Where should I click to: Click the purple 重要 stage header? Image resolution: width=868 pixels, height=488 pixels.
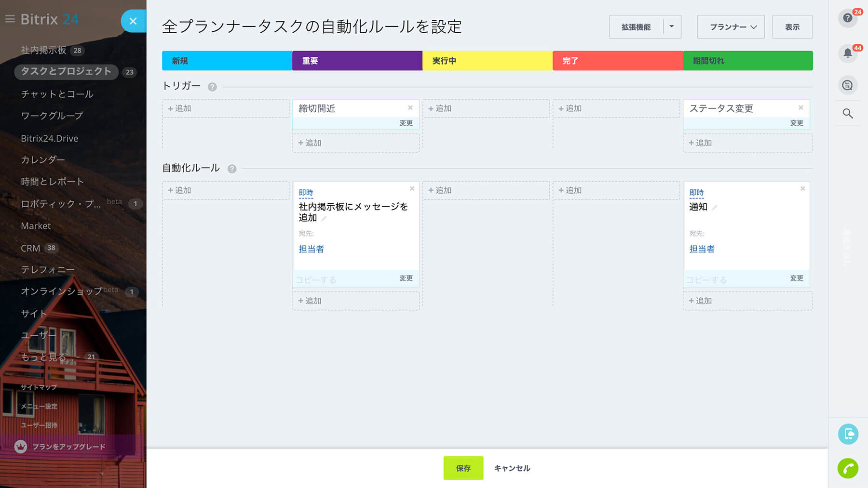point(357,61)
